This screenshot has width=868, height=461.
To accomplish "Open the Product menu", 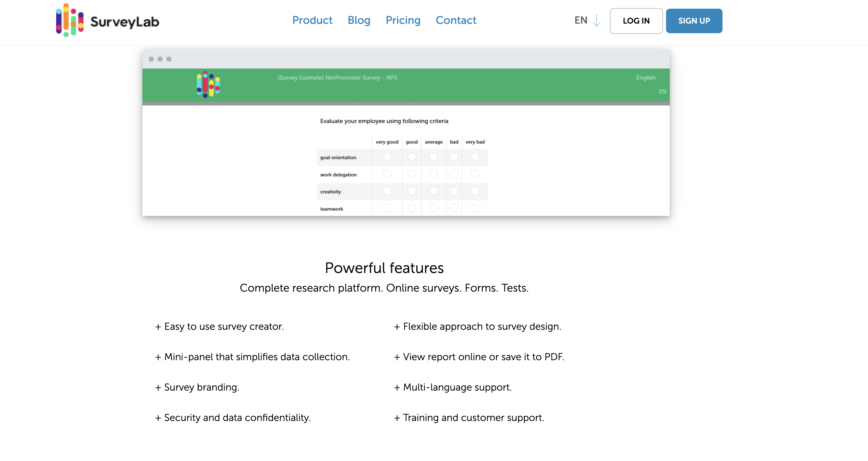I will (x=312, y=20).
